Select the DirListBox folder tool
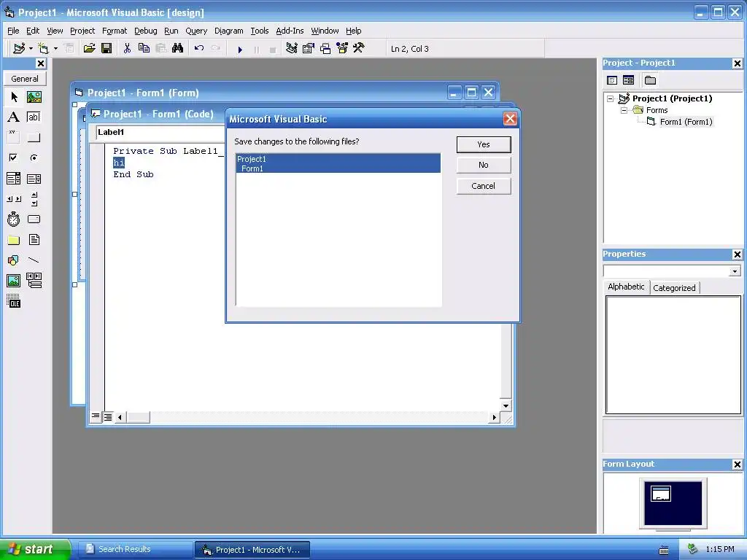The image size is (747, 560). click(x=14, y=239)
